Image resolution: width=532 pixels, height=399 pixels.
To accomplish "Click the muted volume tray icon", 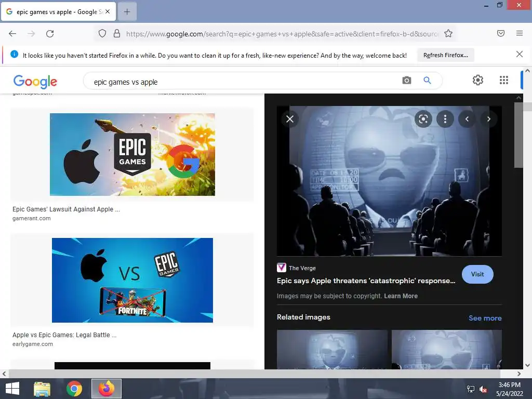I will [483, 389].
